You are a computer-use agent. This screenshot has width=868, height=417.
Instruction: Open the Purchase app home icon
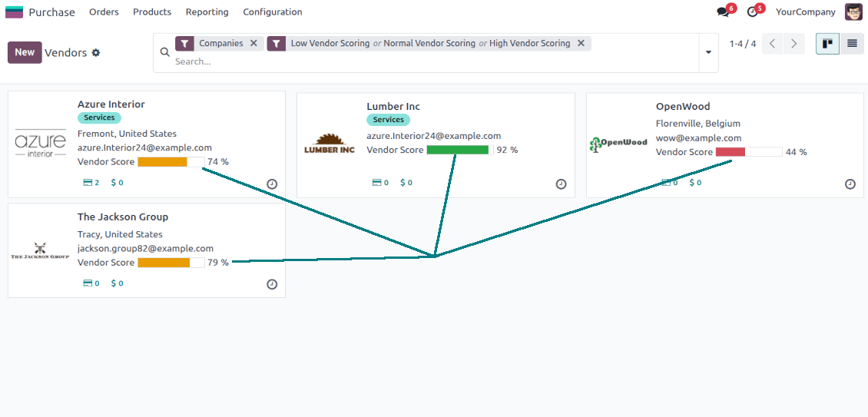14,12
